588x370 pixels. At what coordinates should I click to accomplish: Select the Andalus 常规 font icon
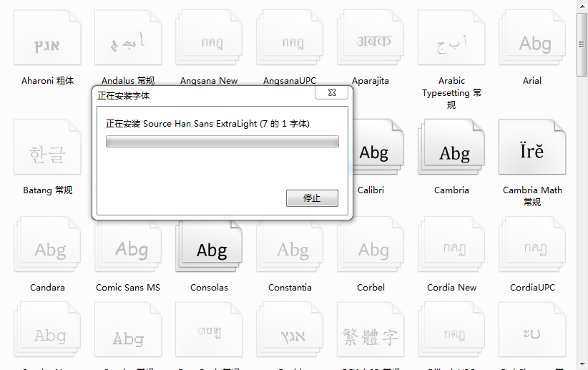click(x=128, y=37)
